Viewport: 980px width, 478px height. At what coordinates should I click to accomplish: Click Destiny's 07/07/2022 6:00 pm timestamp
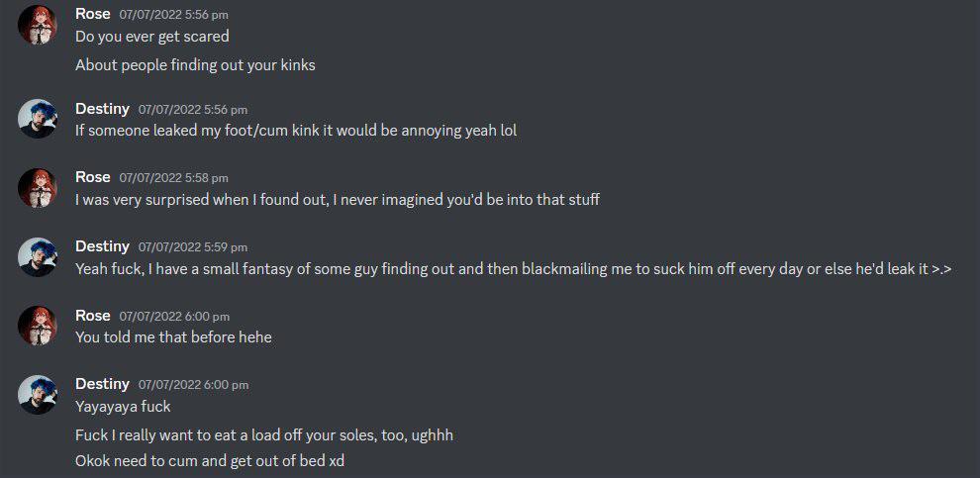[x=194, y=385]
